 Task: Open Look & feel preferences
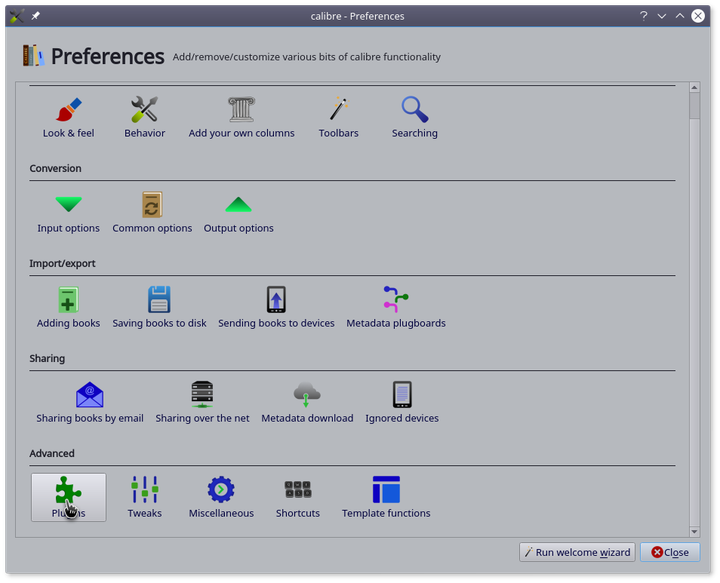click(x=68, y=117)
